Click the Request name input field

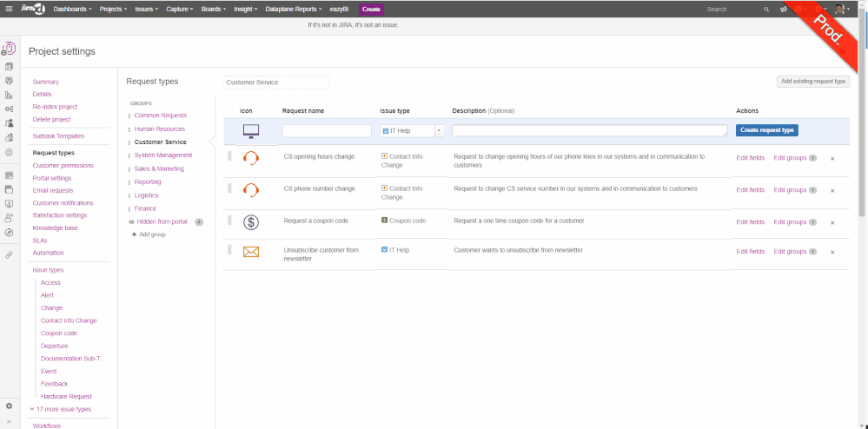(x=327, y=130)
